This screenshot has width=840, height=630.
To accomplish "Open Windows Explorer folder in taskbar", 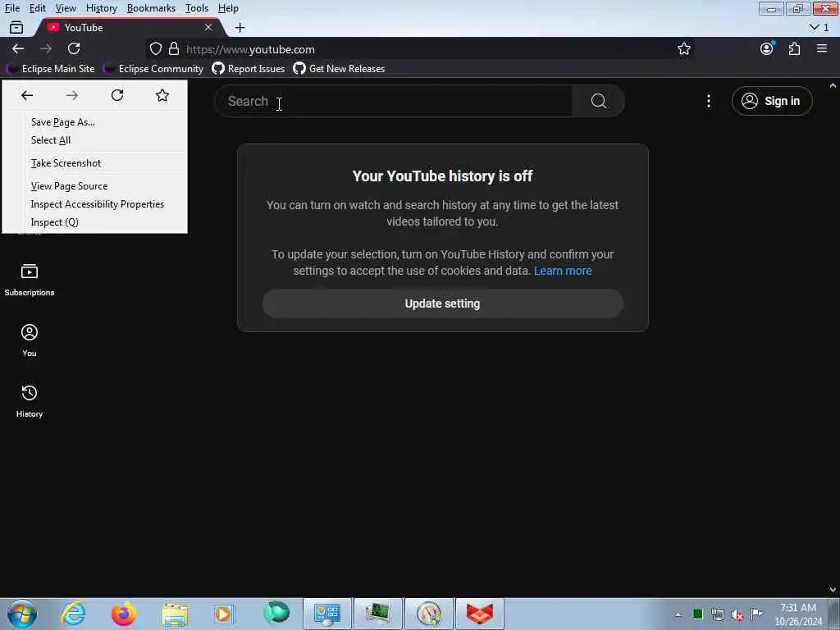I will (x=175, y=614).
